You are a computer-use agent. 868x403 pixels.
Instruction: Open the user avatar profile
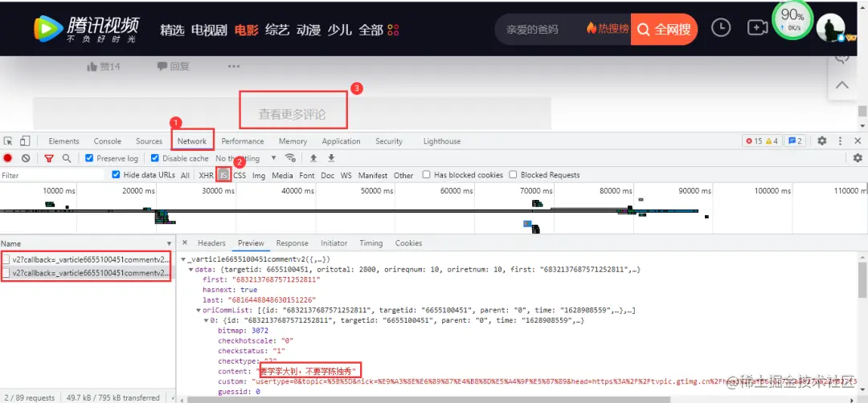click(x=830, y=27)
